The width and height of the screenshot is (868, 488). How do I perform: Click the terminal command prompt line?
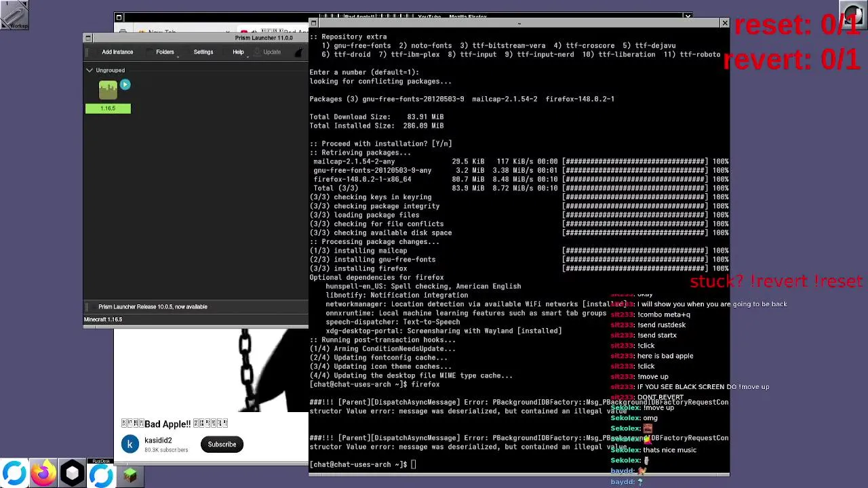(363, 464)
